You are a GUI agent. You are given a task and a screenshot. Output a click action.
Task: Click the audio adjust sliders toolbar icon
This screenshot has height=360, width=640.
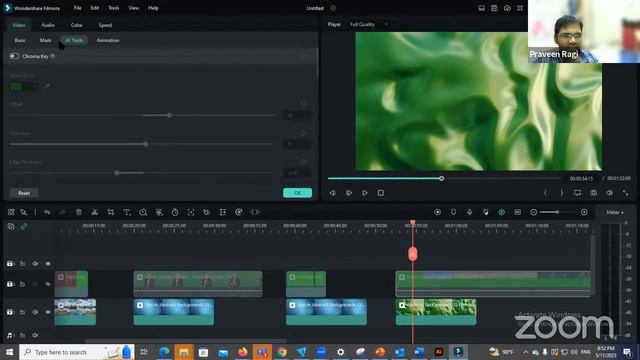[x=222, y=212]
